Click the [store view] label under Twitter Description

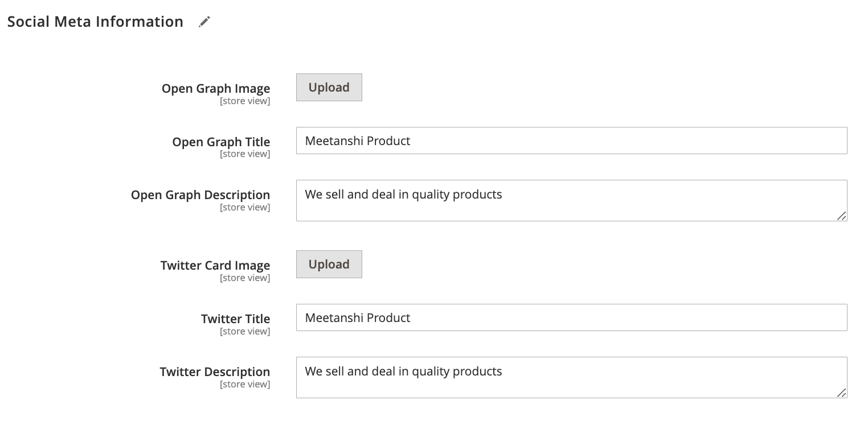(245, 384)
